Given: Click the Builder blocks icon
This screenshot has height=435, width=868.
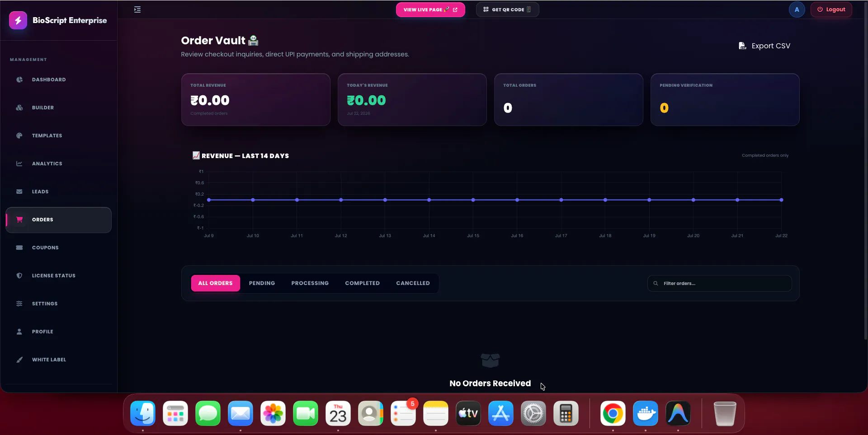Looking at the screenshot, I should 19,108.
